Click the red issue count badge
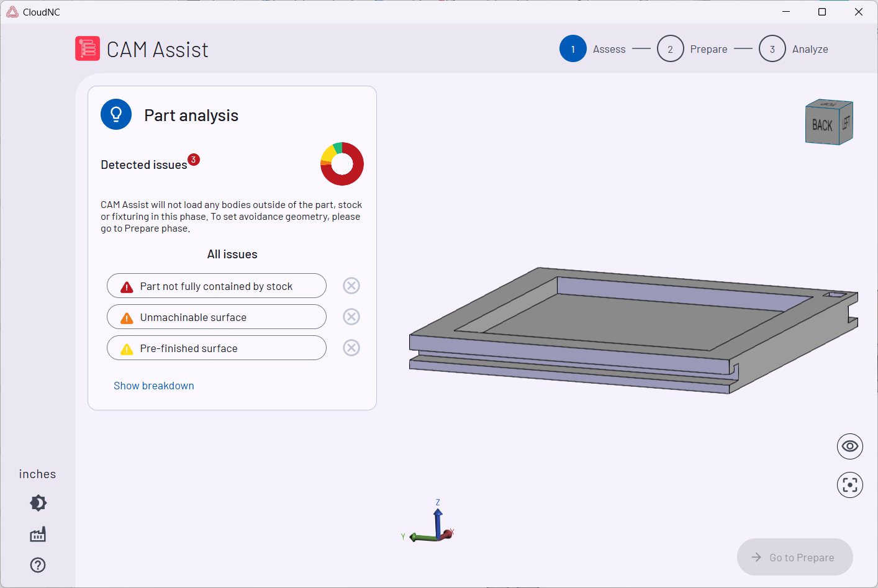This screenshot has width=878, height=588. pos(194,160)
